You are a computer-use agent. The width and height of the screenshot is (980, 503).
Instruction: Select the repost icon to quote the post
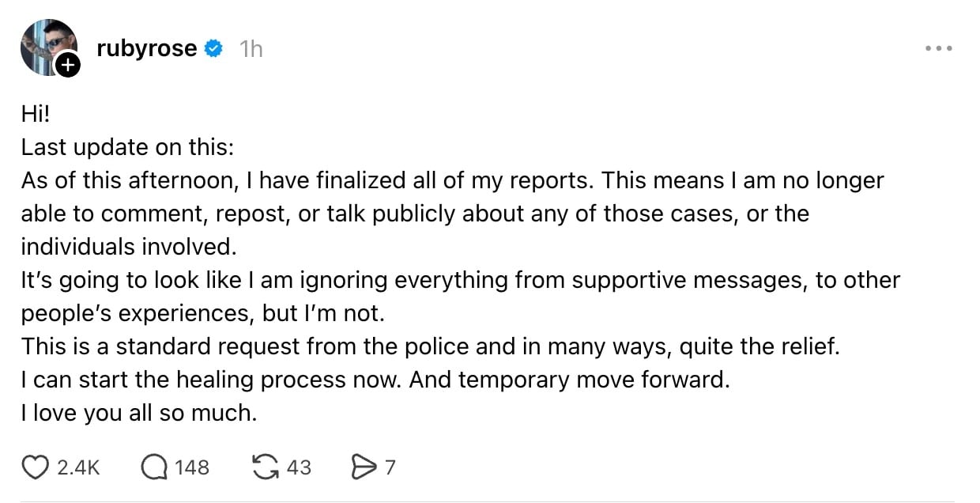265,467
